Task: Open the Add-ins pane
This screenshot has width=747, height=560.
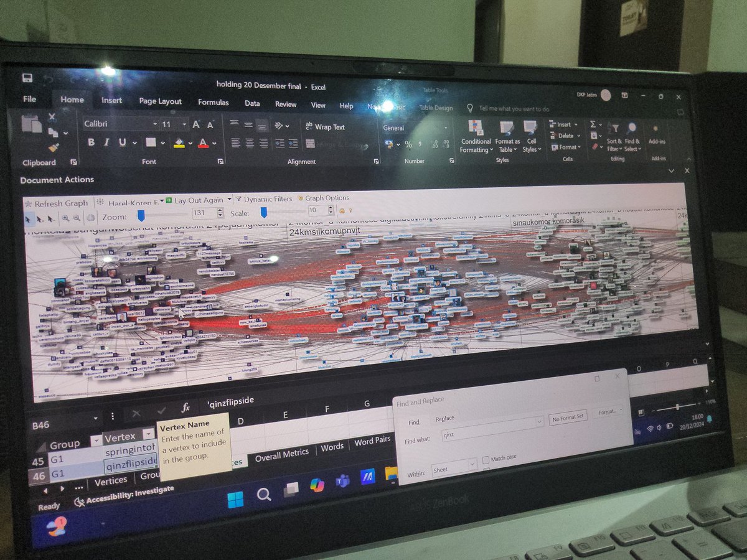Action: click(657, 133)
